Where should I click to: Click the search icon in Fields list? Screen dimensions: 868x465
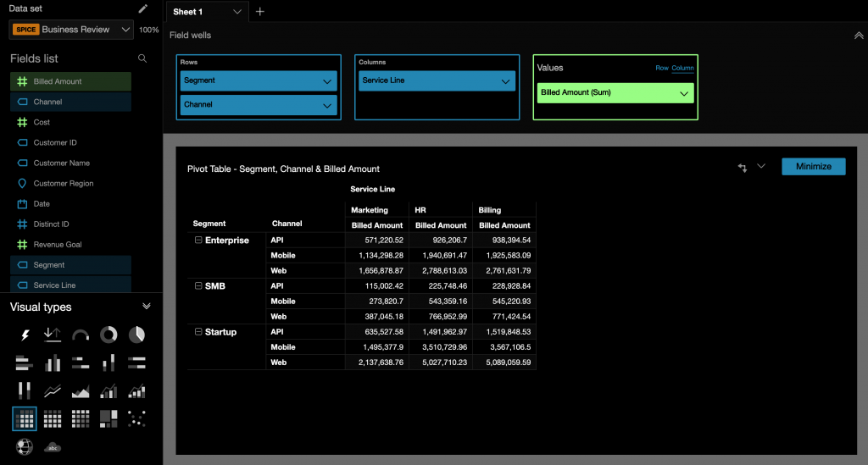[142, 58]
